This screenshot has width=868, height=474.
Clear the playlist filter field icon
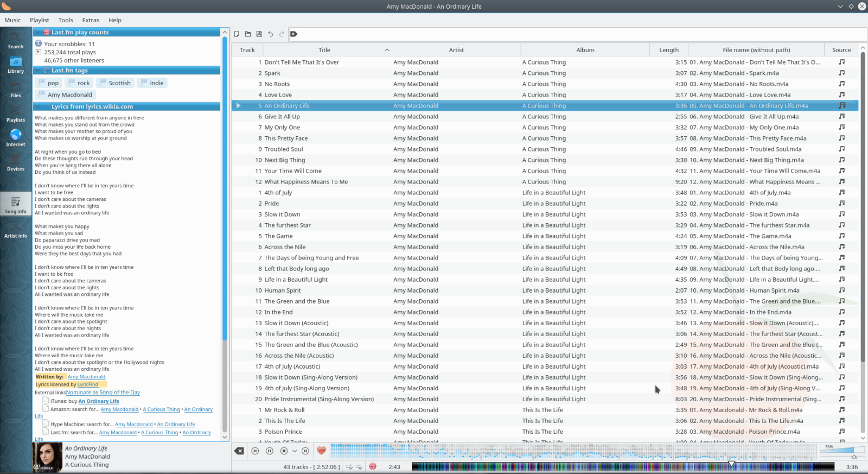click(x=294, y=34)
